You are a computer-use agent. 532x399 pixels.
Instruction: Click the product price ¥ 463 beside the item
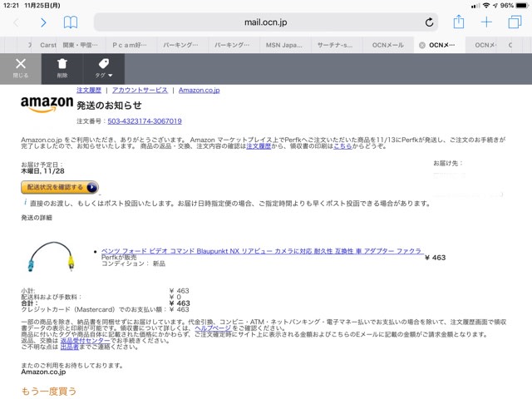point(436,258)
